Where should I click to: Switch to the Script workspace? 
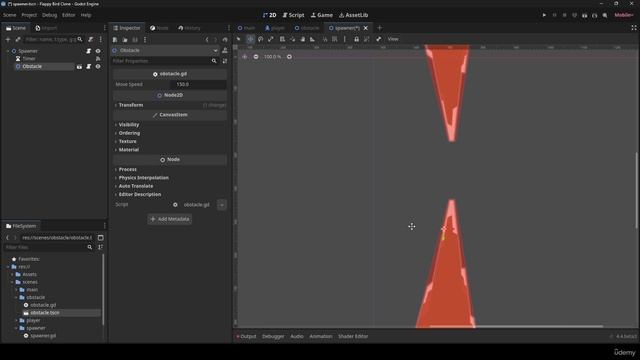coord(293,15)
